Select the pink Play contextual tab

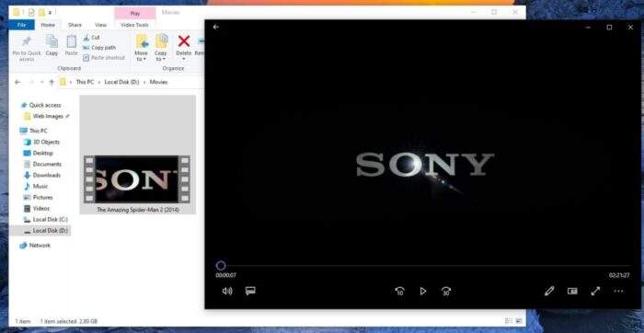click(x=135, y=13)
